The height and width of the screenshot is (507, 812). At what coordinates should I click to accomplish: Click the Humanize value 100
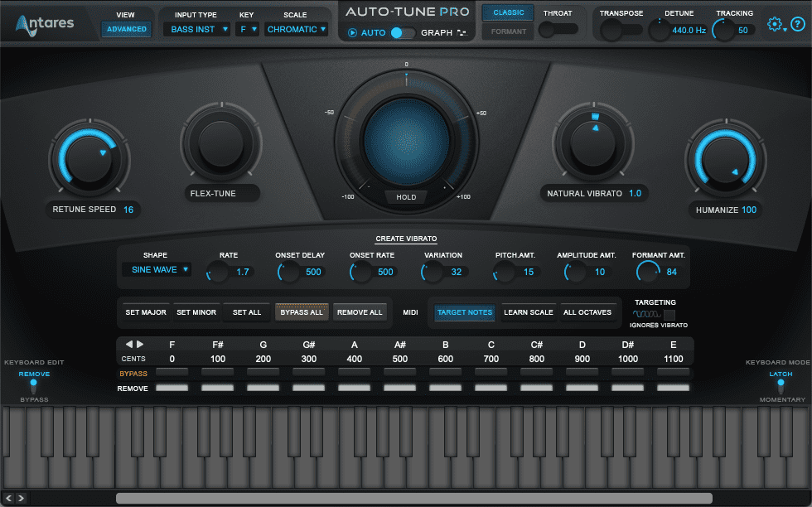coord(749,210)
